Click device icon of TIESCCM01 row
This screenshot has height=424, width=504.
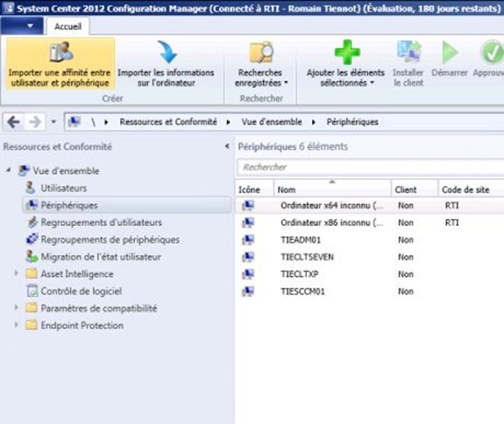[248, 292]
